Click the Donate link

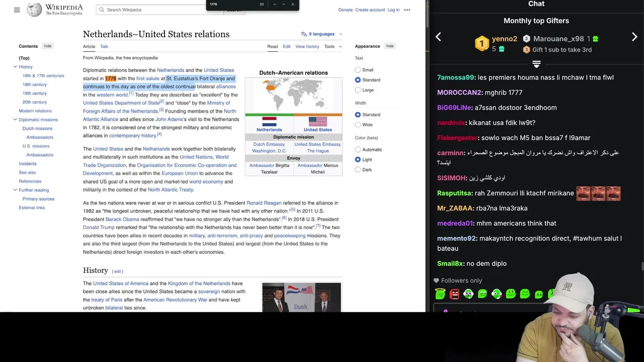tap(345, 10)
